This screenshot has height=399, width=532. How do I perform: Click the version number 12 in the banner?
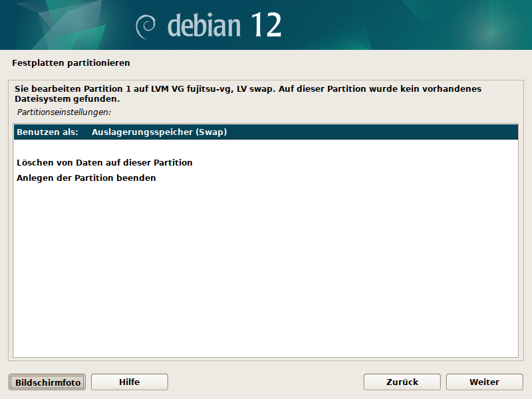pos(266,25)
